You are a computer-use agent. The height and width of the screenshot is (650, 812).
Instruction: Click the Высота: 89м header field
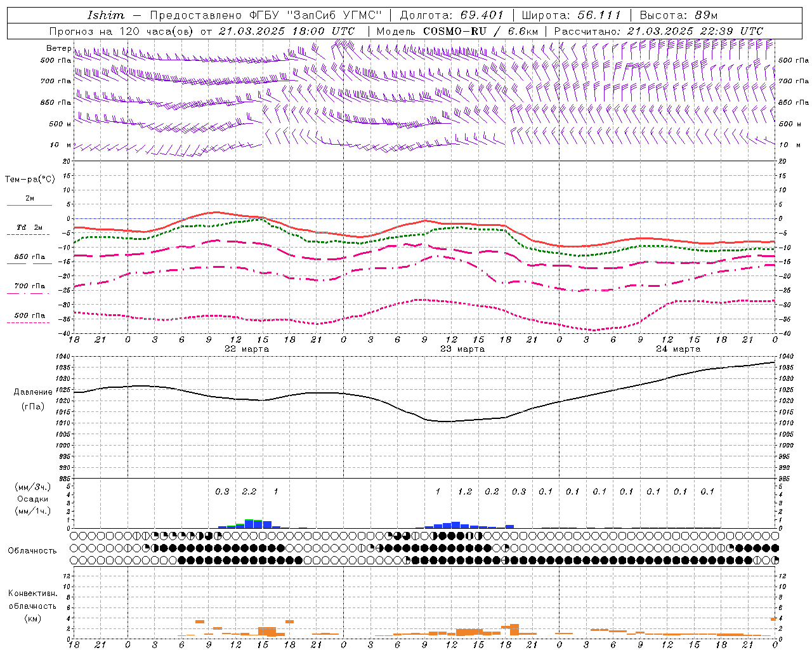[x=678, y=15]
